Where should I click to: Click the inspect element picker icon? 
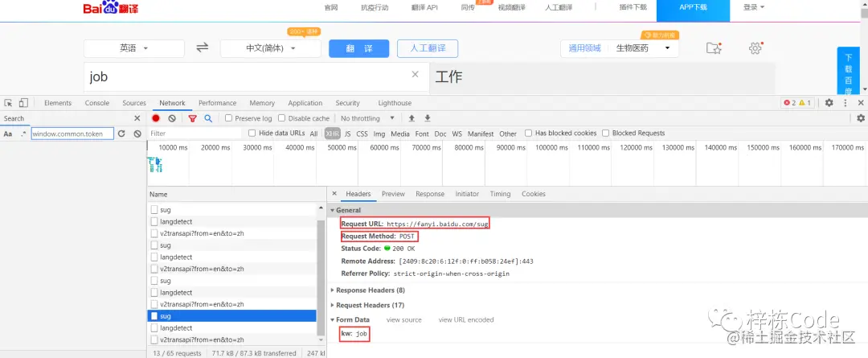(x=8, y=103)
